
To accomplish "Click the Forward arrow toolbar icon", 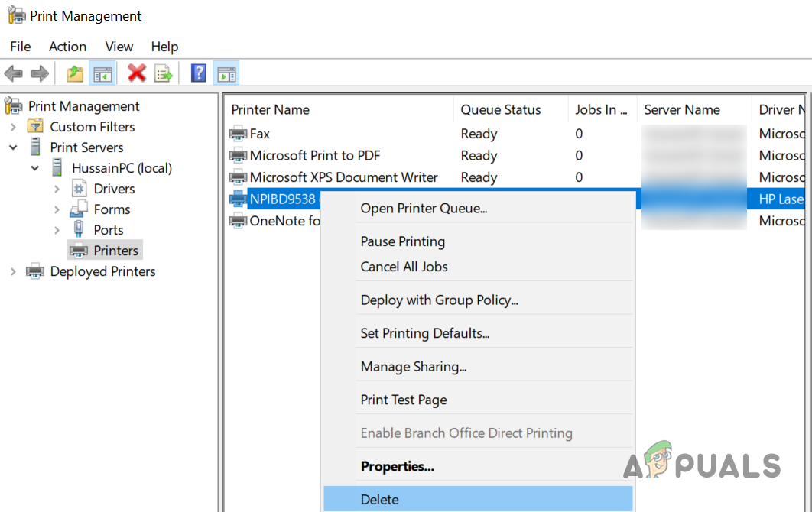I will [x=39, y=73].
